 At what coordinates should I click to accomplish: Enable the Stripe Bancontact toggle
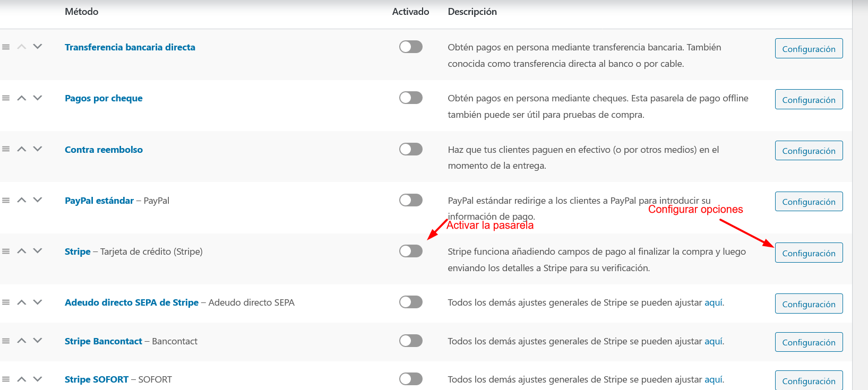click(411, 341)
